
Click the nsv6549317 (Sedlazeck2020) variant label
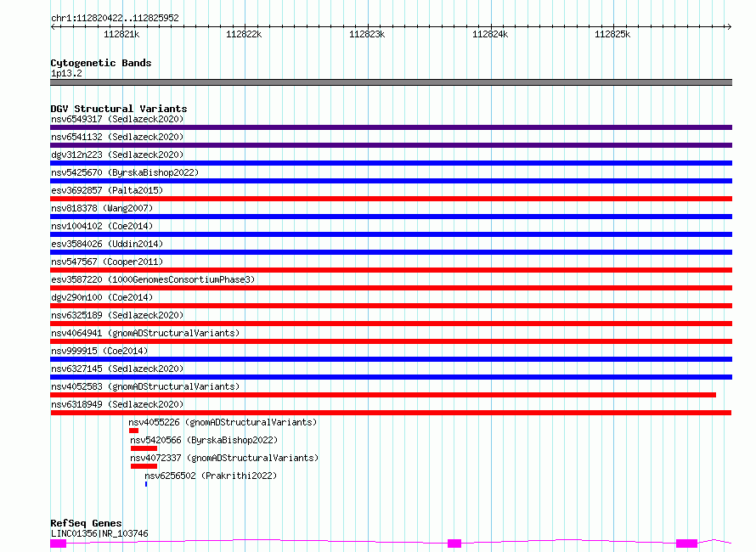[117, 119]
